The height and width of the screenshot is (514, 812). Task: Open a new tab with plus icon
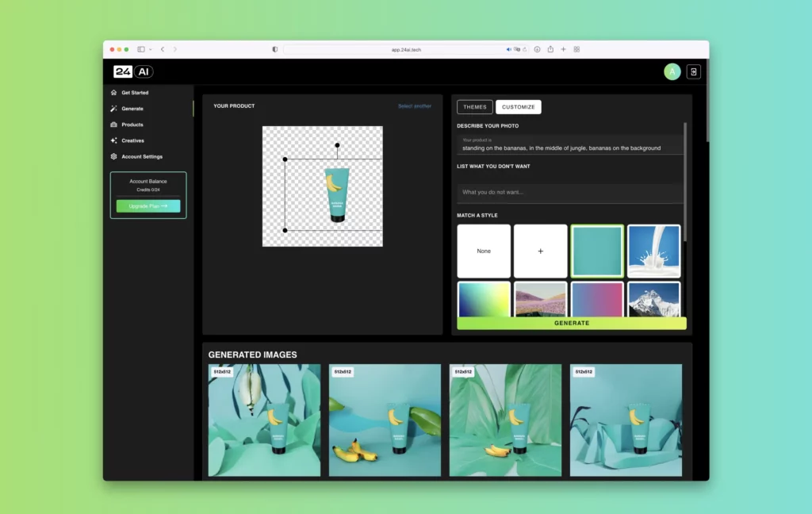[x=564, y=49]
